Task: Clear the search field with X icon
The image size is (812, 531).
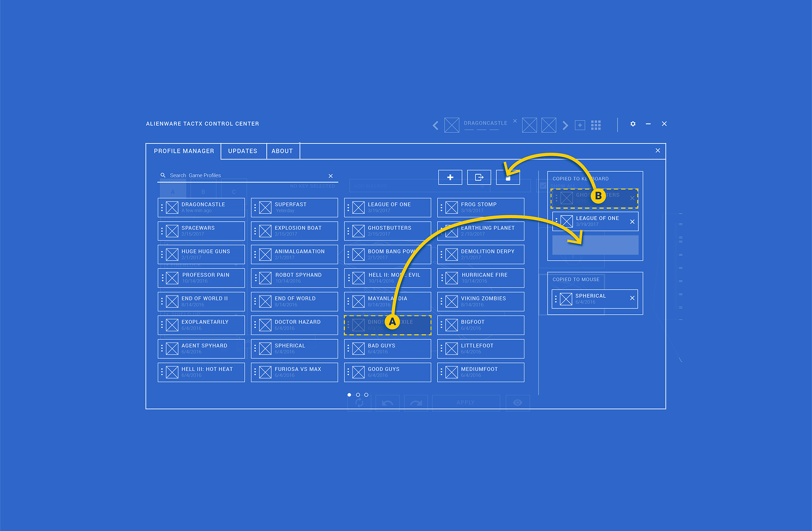Action: tap(331, 176)
